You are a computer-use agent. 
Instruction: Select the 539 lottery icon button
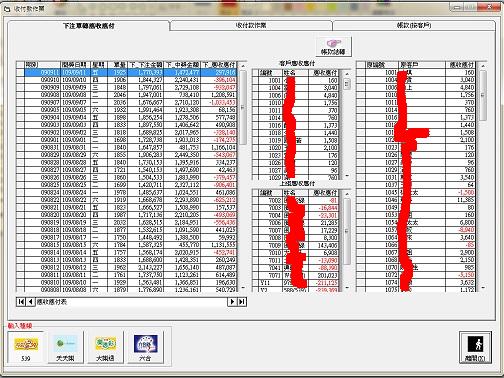tap(26, 347)
